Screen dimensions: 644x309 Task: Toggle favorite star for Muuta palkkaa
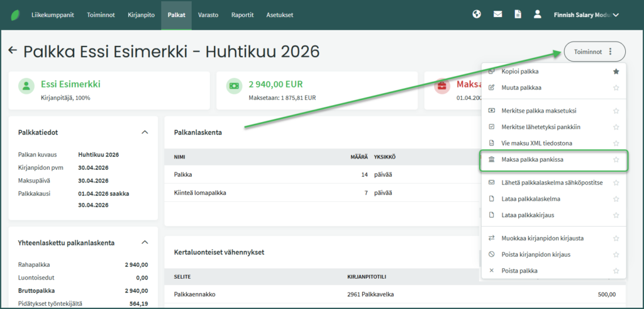616,87
